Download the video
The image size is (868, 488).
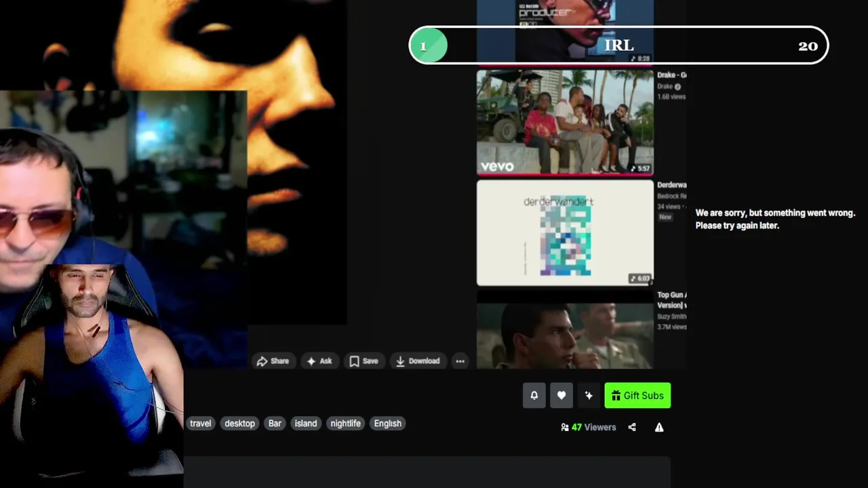(x=418, y=361)
